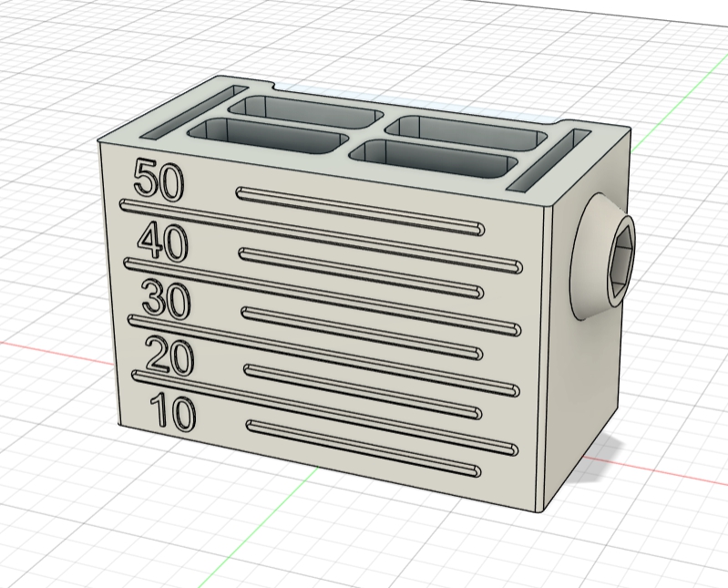Select the short groove beside the 30 label
The height and width of the screenshot is (588, 728).
pos(362,334)
